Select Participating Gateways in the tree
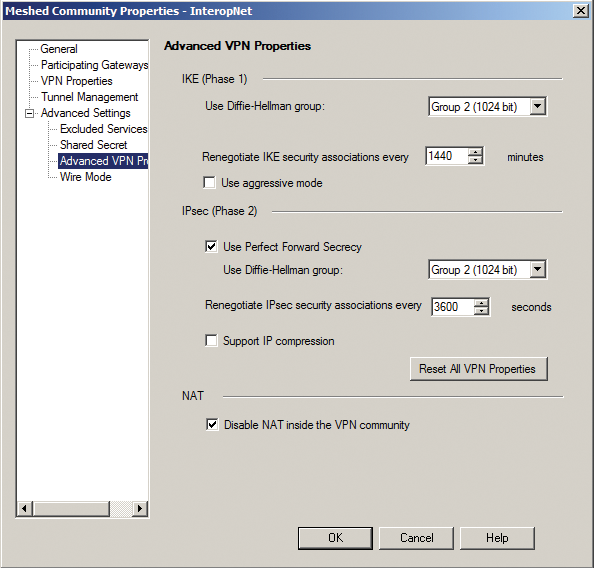This screenshot has height=568, width=594. coord(94,65)
